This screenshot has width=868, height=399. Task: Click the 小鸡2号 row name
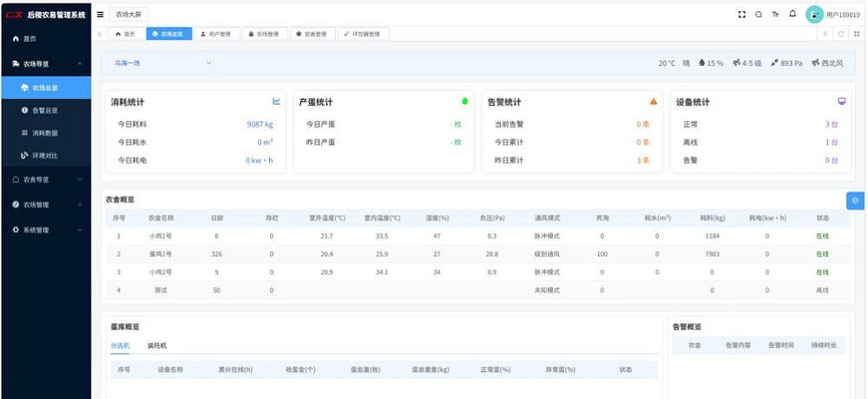point(161,272)
